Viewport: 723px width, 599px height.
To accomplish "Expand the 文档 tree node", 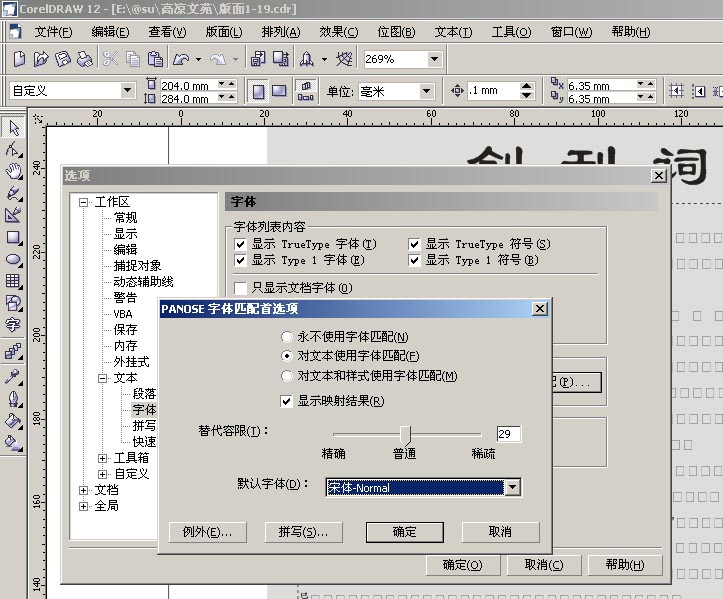I will coord(83,491).
